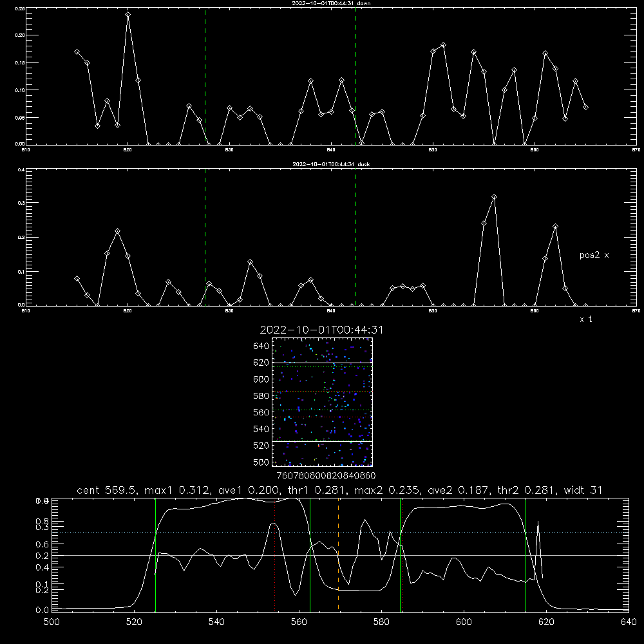Click bottom plot x-axis label 640
This screenshot has width=644, height=644.
click(x=629, y=622)
